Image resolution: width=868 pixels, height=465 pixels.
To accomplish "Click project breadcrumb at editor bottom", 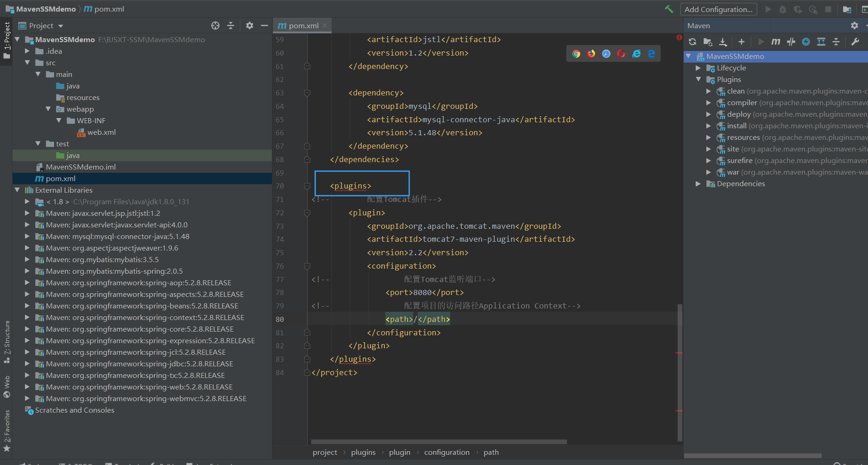I will tap(325, 452).
